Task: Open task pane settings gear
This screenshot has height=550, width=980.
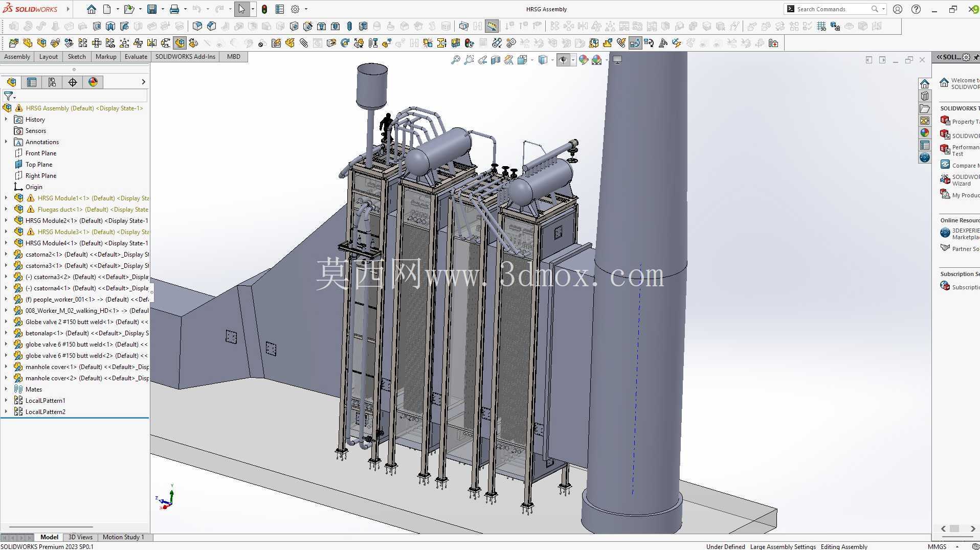Action: tap(966, 57)
